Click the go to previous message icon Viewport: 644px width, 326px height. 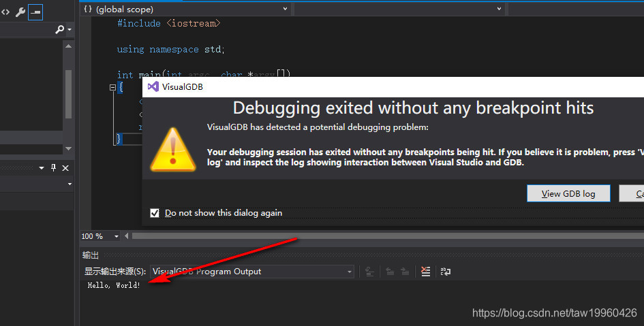click(390, 272)
